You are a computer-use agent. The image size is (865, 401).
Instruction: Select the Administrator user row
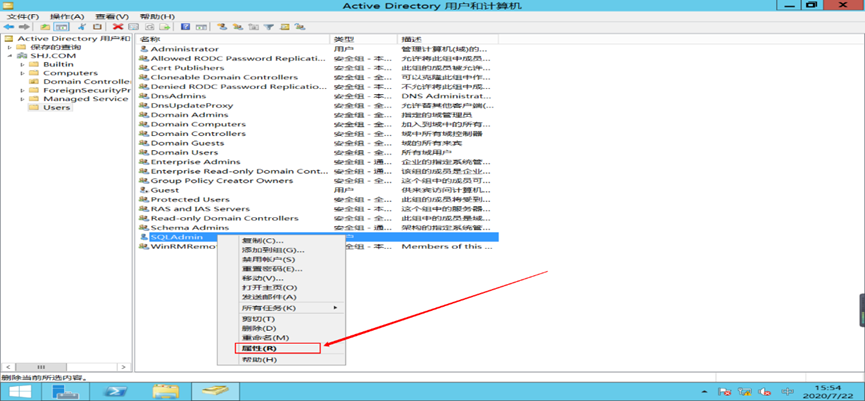[317, 49]
